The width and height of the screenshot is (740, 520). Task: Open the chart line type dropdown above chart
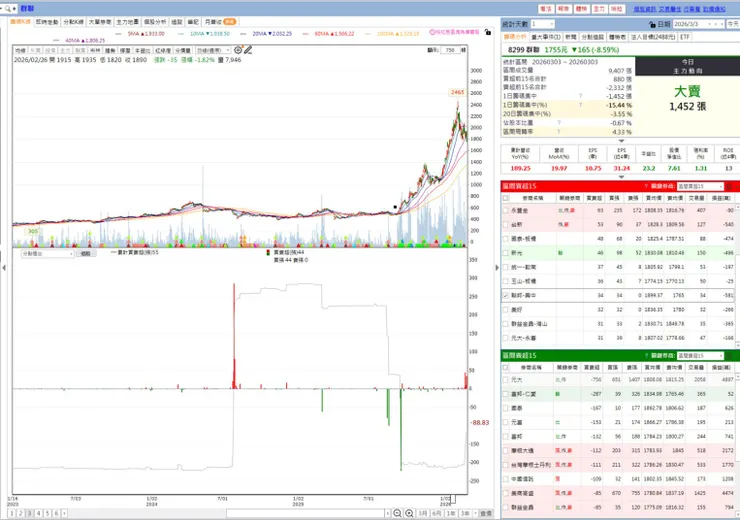click(213, 50)
